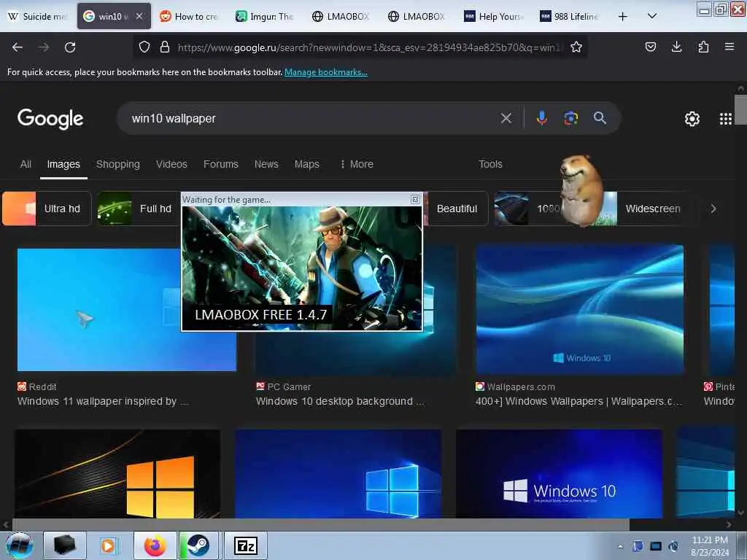Viewport: 747px width, 560px height.
Task: Close the win10 wallpaper tab
Action: 139,16
